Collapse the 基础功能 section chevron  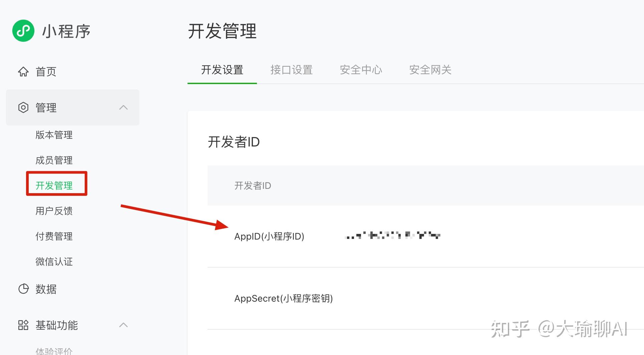coord(123,325)
